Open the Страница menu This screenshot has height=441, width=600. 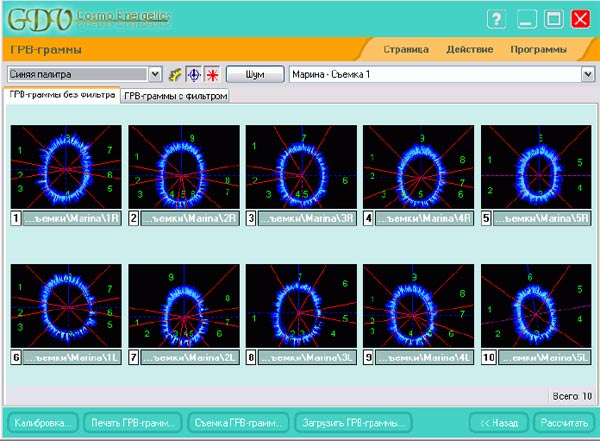coord(406,49)
